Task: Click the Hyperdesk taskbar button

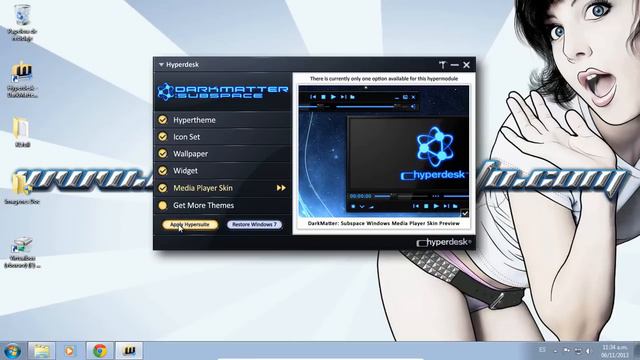Action: [129, 351]
